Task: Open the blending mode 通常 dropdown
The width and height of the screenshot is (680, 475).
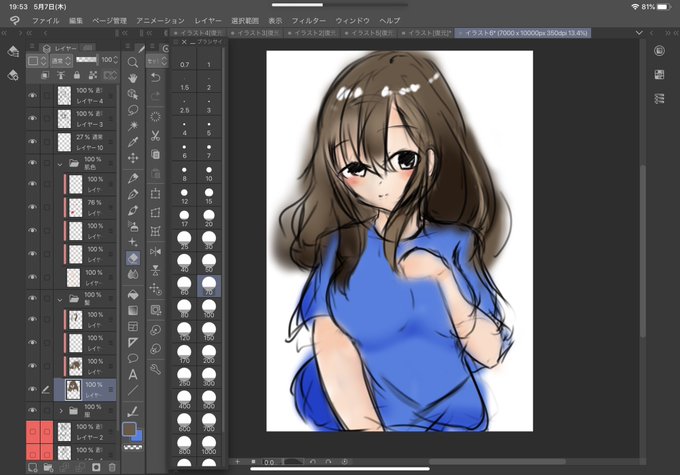Action: 61,61
